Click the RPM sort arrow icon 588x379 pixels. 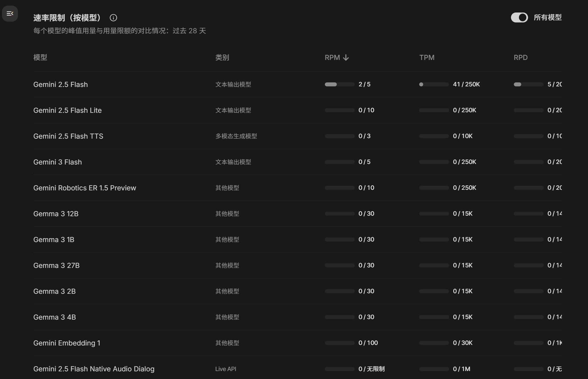coord(346,58)
